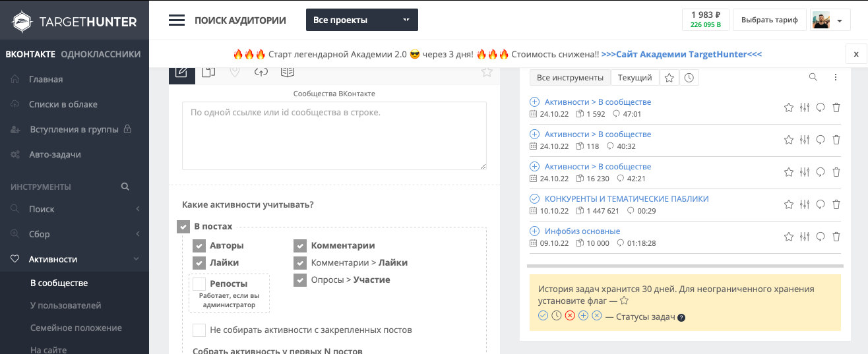This screenshot has height=354, width=868.
Task: Show task history clock filter
Action: pos(689,78)
